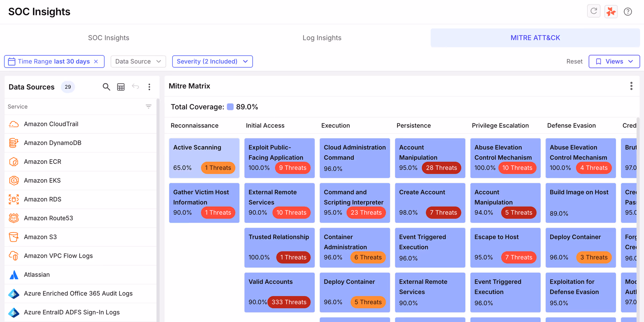The width and height of the screenshot is (644, 322).
Task: Click the refresh icon in the header
Action: (594, 11)
